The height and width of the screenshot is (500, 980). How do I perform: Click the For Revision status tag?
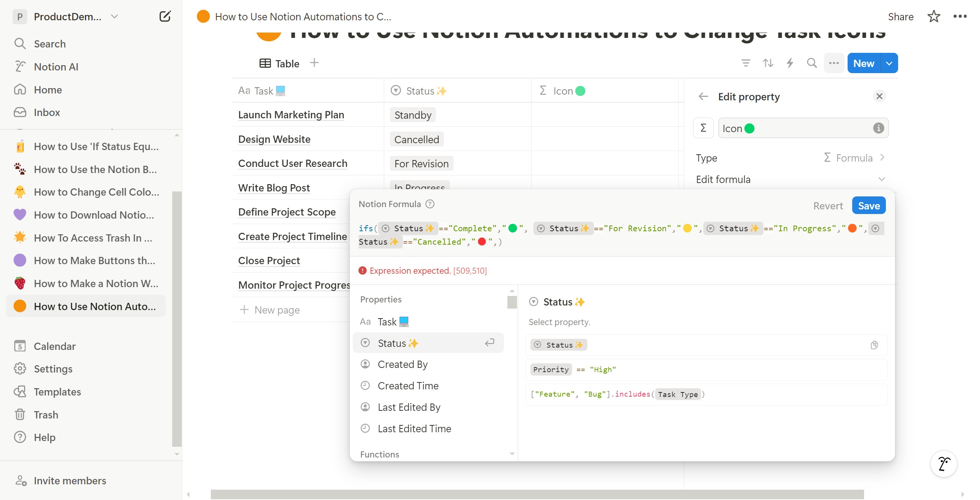[421, 163]
